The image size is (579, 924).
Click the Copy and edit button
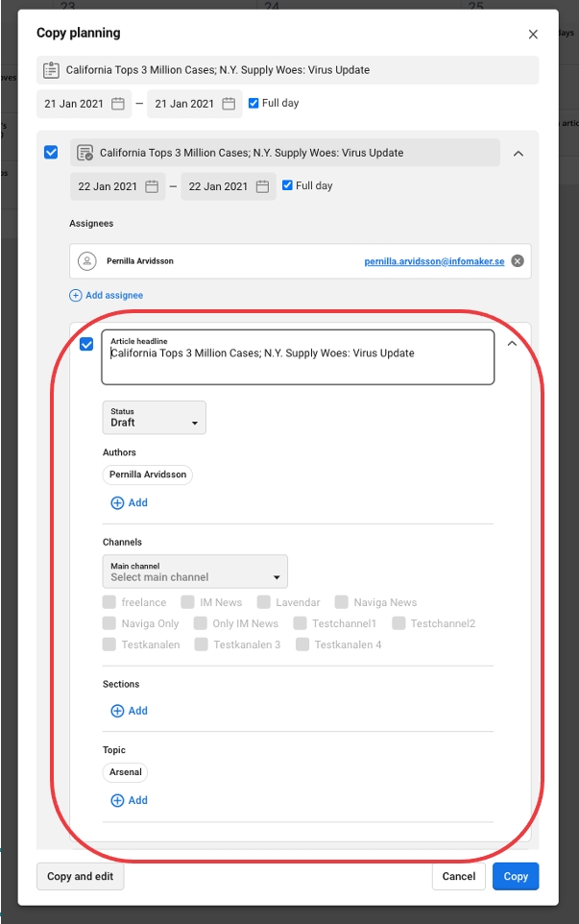(x=80, y=876)
